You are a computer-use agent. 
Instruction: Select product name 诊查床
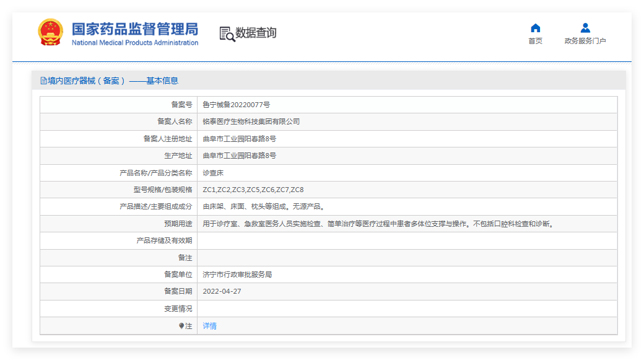213,173
